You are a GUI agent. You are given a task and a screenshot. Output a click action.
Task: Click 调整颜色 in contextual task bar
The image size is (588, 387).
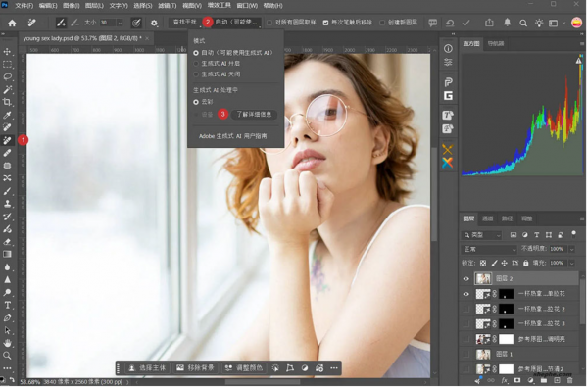pos(244,368)
